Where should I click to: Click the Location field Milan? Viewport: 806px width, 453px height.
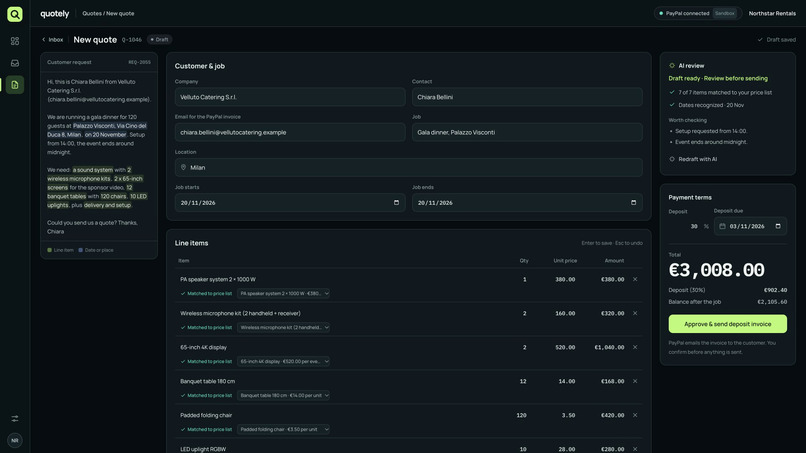pos(409,168)
